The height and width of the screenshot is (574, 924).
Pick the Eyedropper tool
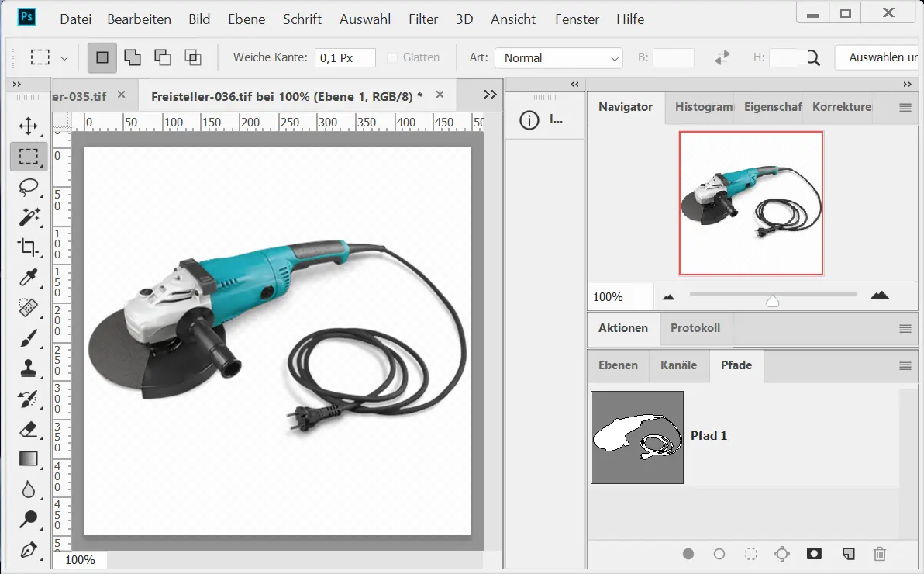pos(29,278)
